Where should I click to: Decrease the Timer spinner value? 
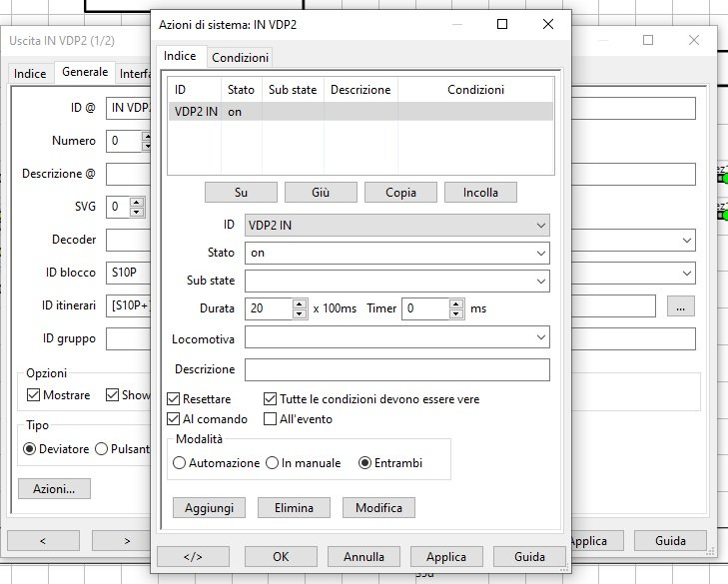point(456,313)
